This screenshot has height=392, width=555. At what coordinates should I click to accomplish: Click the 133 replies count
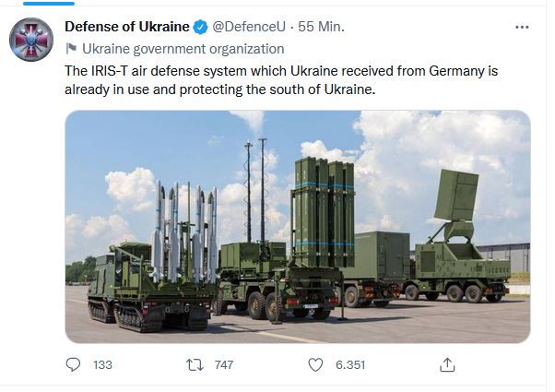[102, 365]
